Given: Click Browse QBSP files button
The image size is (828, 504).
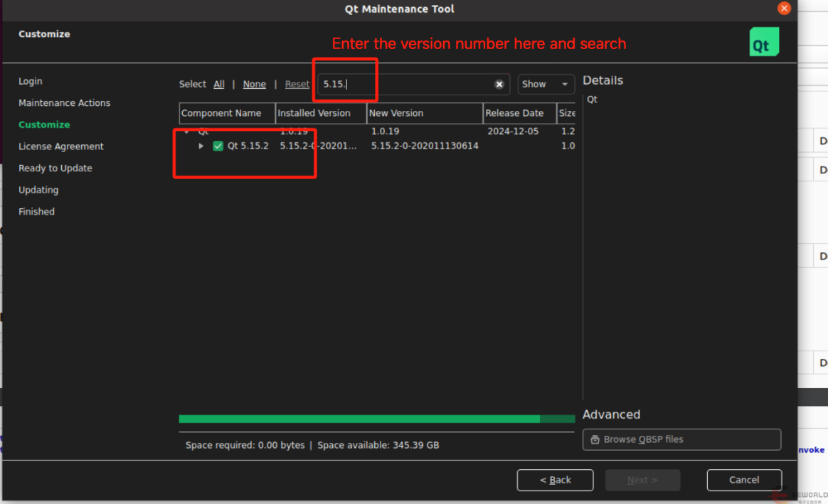Looking at the screenshot, I should 681,439.
